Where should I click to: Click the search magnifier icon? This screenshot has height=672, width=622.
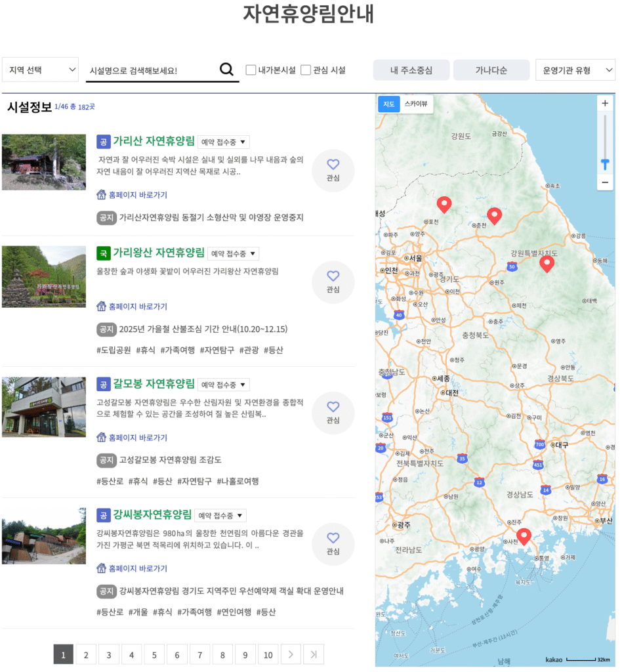226,69
